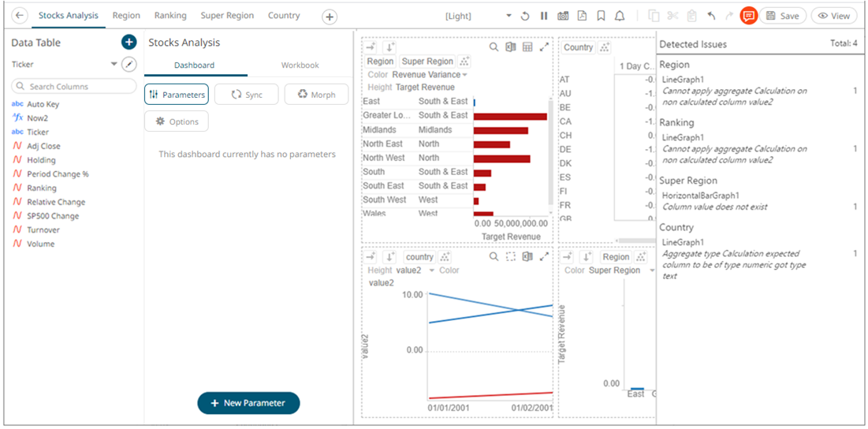
Task: Click the undo arrow in the toolbar
Action: point(711,16)
